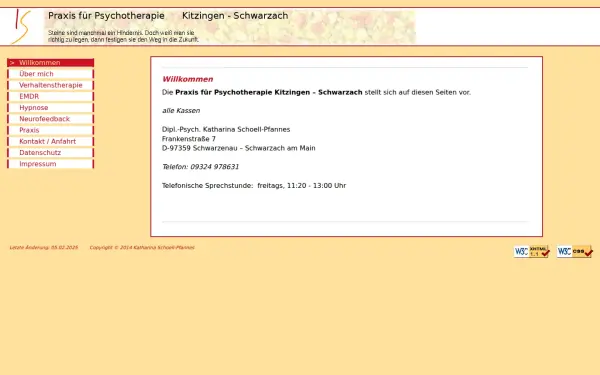Click the Kitzingen - Schwarzach header text
The image size is (600, 375).
click(x=235, y=16)
